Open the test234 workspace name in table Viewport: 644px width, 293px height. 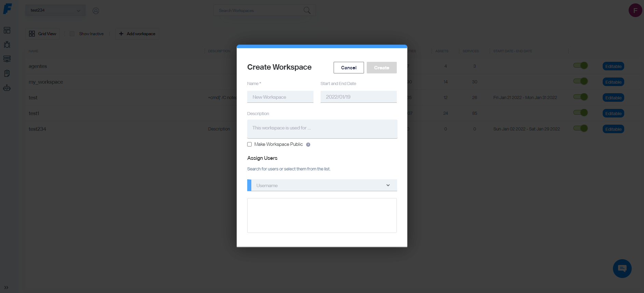tap(37, 129)
